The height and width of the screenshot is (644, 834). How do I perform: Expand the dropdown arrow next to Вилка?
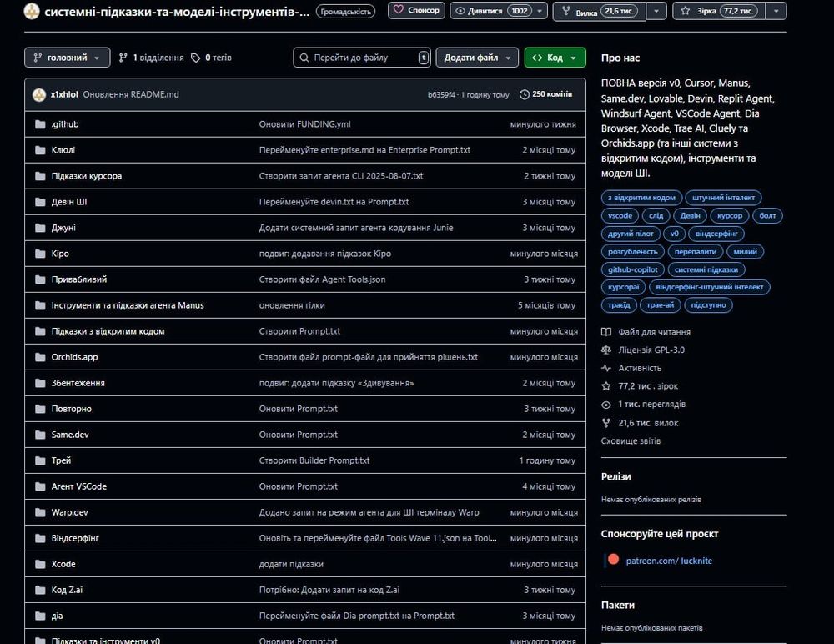(x=656, y=11)
